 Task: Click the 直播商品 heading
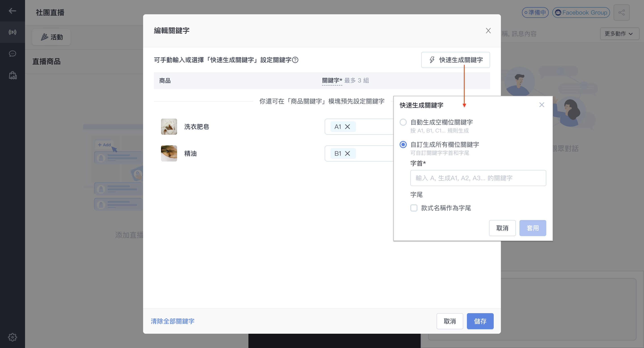pyautogui.click(x=46, y=61)
